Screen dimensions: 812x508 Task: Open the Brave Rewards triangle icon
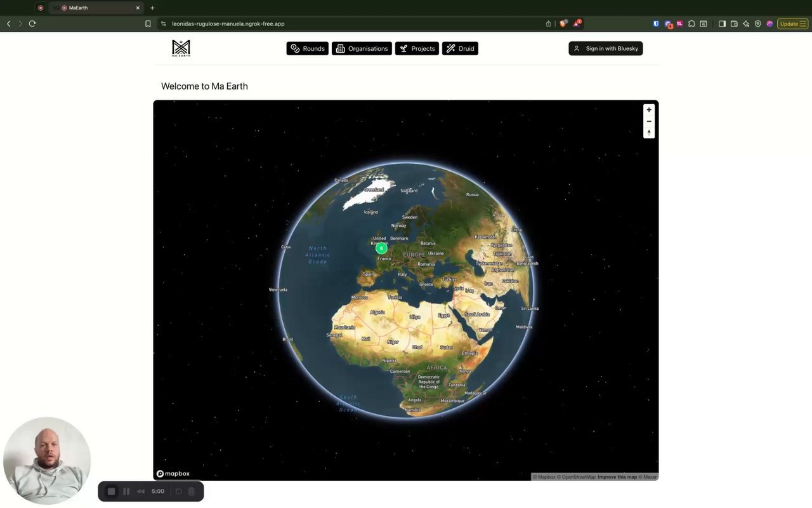(577, 23)
